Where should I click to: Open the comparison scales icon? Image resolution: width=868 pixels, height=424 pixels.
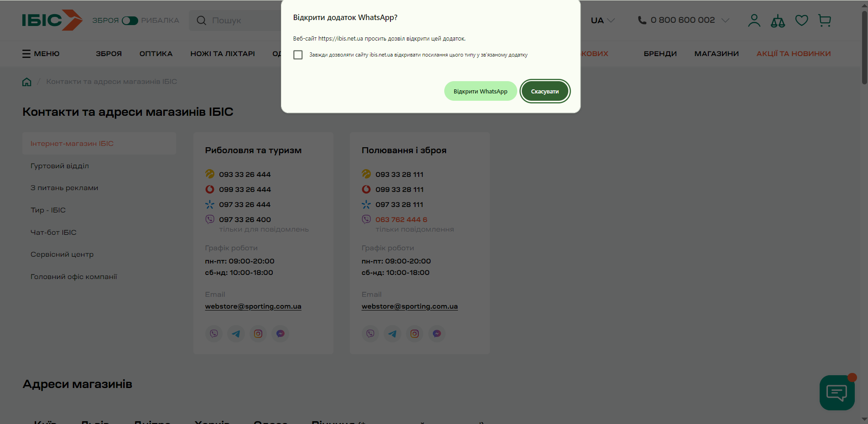click(x=778, y=21)
